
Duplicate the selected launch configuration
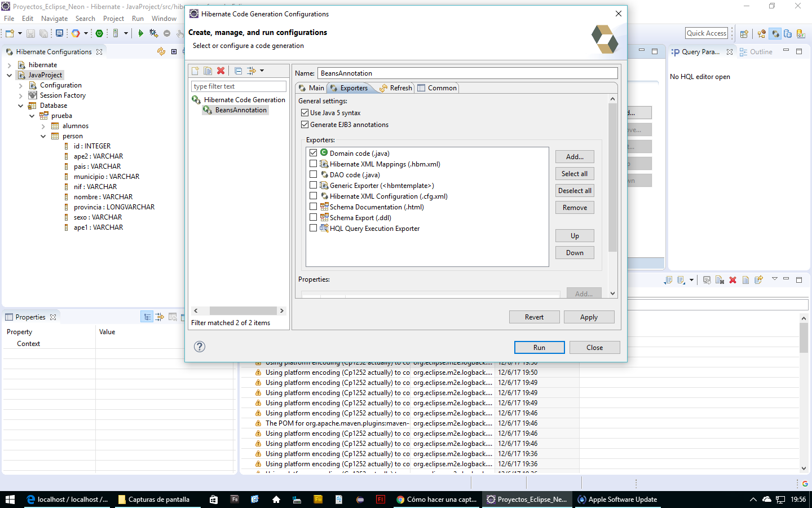point(208,71)
